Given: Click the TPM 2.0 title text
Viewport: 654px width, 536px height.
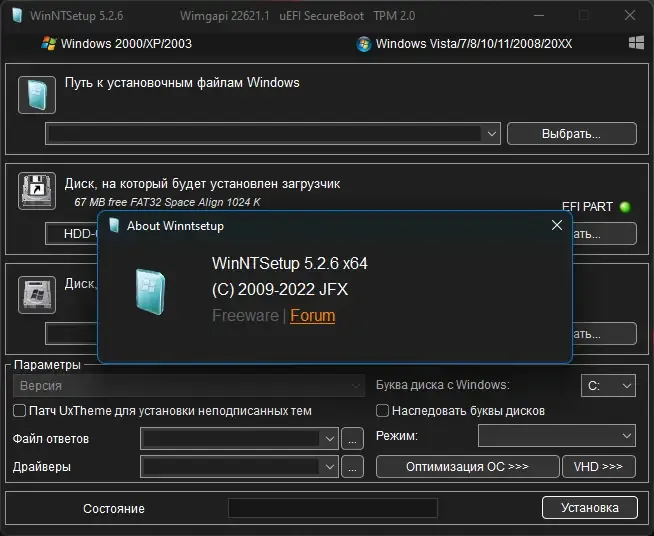Looking at the screenshot, I should pyautogui.click(x=394, y=16).
